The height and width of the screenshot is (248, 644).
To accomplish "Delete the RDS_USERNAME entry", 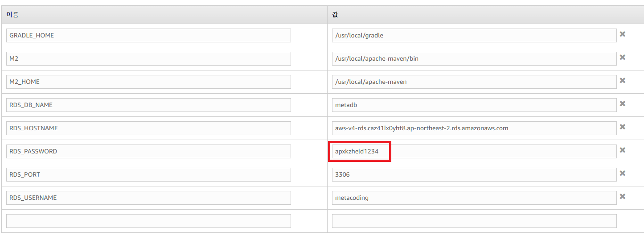I will 623,196.
